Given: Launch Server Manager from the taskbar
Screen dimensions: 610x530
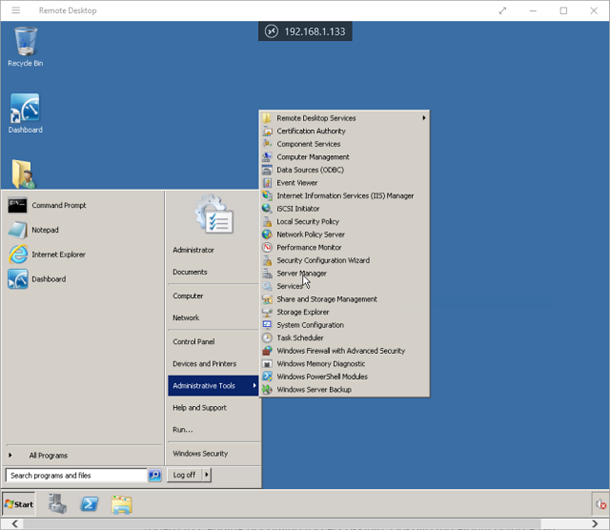Looking at the screenshot, I should click(x=57, y=504).
